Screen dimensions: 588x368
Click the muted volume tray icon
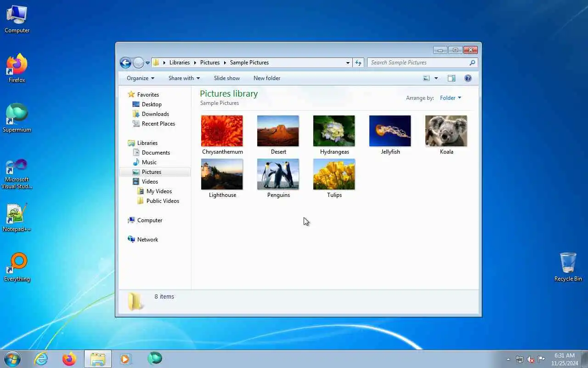pos(531,359)
